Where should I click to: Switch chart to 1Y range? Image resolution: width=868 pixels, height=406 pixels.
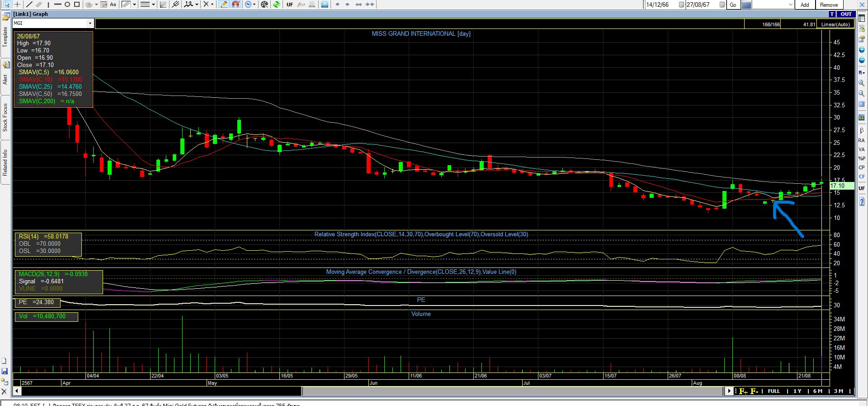tap(797, 391)
